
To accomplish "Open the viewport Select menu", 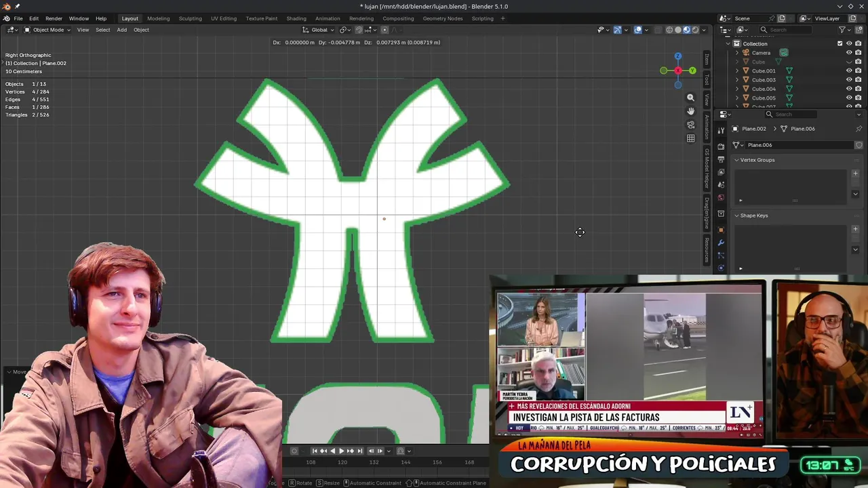I will pyautogui.click(x=102, y=30).
